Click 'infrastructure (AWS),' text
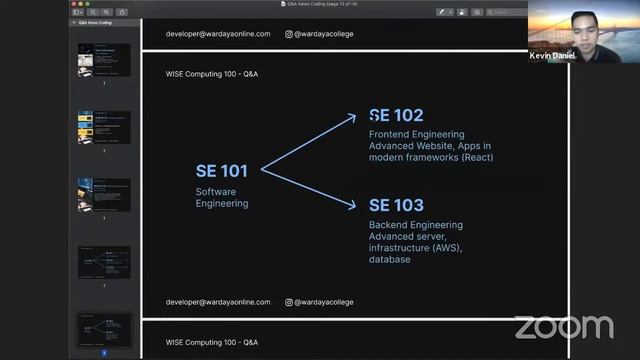 pos(415,248)
